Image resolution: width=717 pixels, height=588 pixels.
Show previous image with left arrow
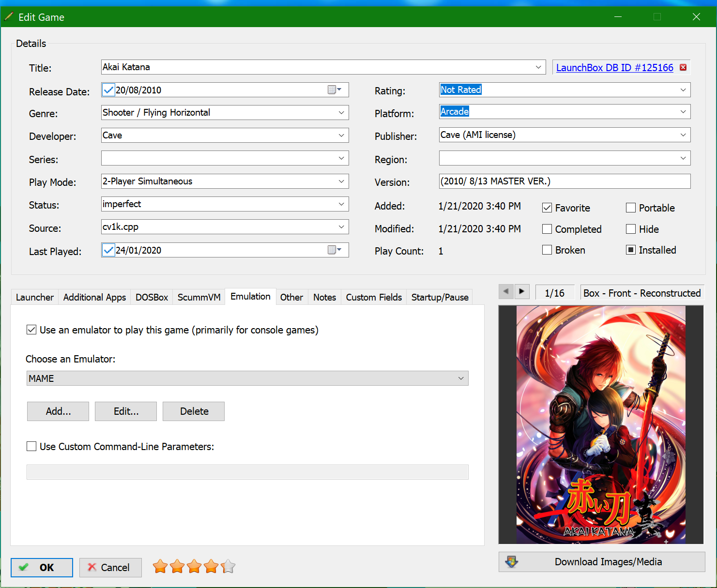tap(506, 292)
